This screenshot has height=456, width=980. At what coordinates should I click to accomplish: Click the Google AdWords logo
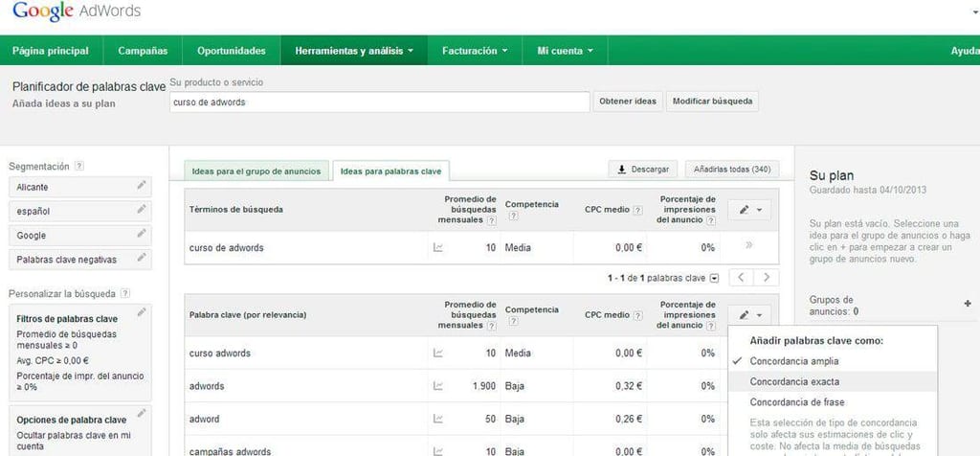pyautogui.click(x=77, y=11)
